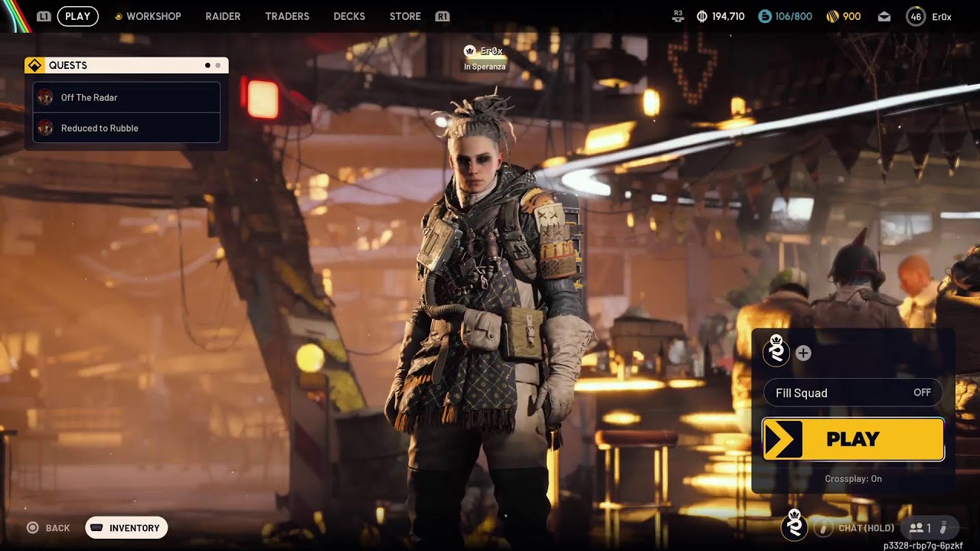Click the microphone icon next to Chat (Hold)
Viewport: 980px width, 551px height.
823,528
